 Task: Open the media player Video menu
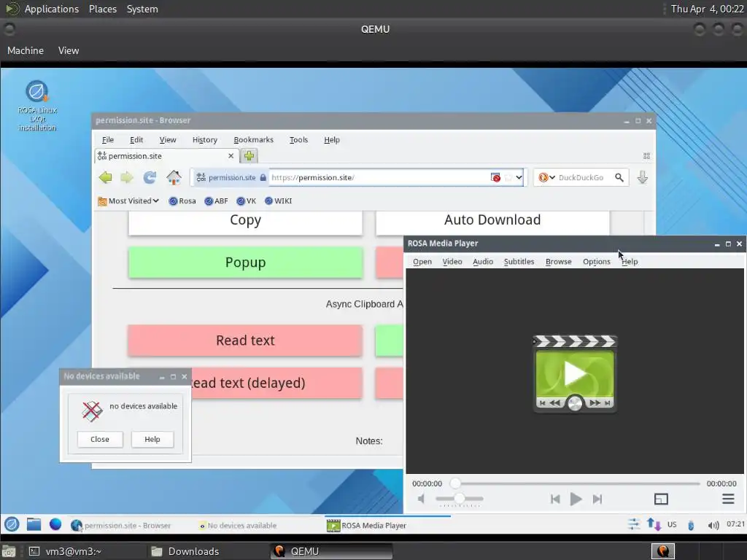click(452, 262)
